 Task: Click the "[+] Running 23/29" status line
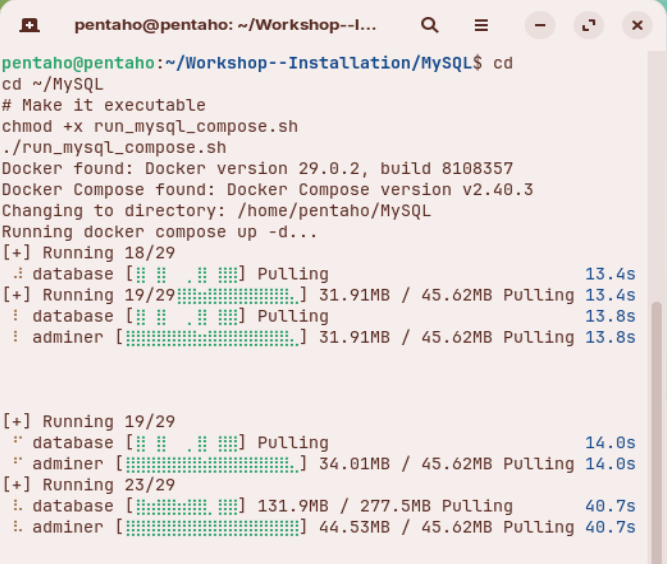[x=88, y=485]
